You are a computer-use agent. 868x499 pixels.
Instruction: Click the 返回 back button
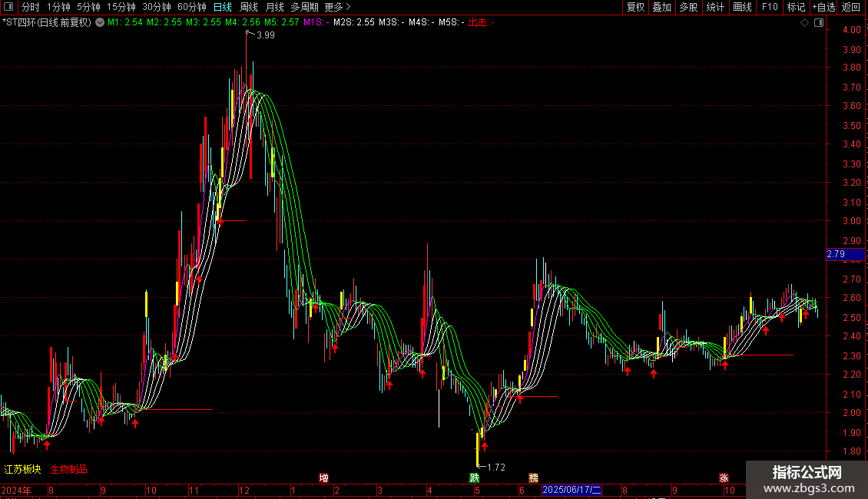(851, 7)
